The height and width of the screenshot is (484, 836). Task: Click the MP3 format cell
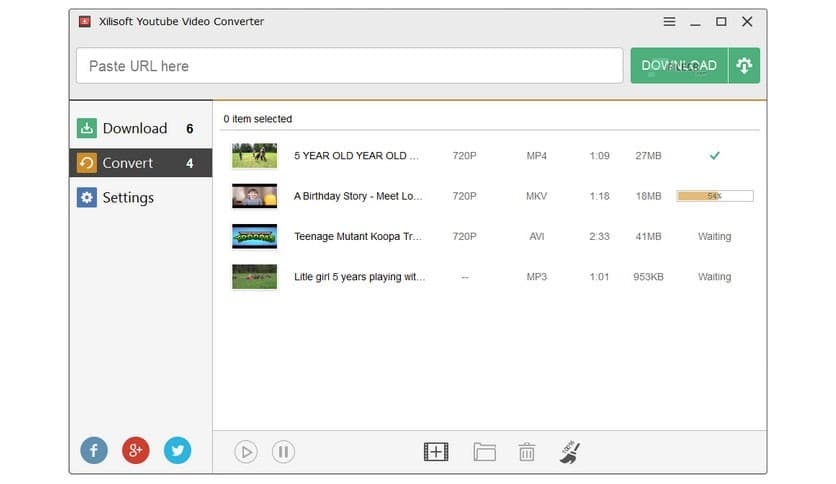pos(536,277)
